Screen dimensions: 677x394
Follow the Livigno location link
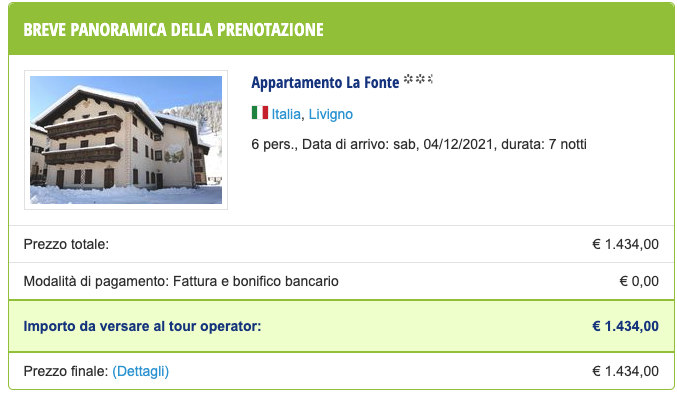[x=331, y=114]
